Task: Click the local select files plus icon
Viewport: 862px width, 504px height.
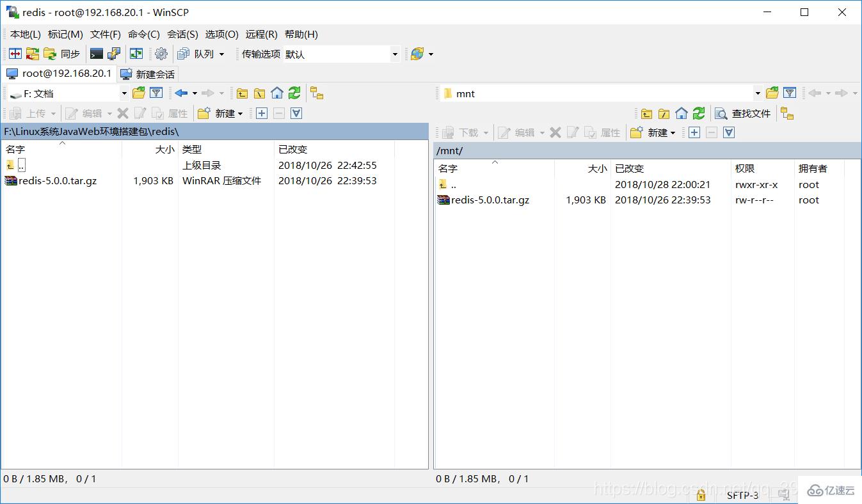Action: click(262, 113)
